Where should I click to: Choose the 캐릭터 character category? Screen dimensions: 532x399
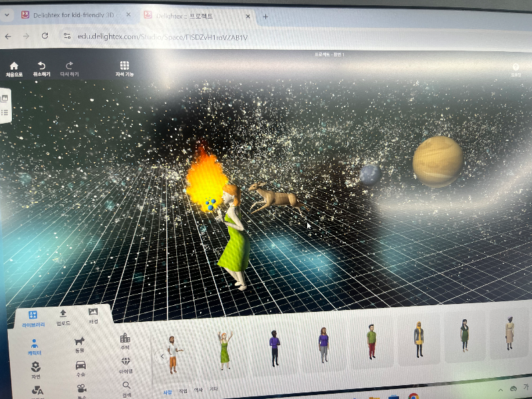tap(34, 344)
